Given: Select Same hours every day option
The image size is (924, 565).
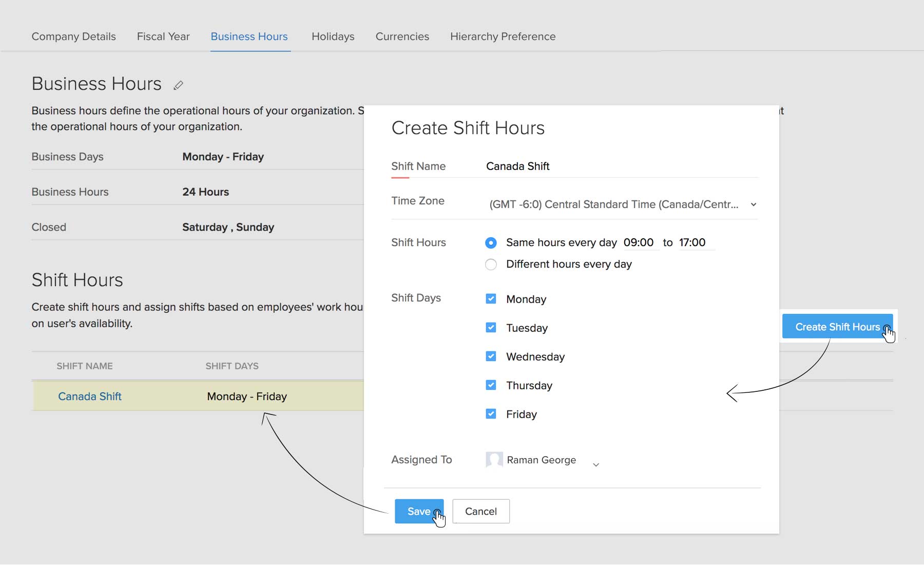Looking at the screenshot, I should (491, 242).
